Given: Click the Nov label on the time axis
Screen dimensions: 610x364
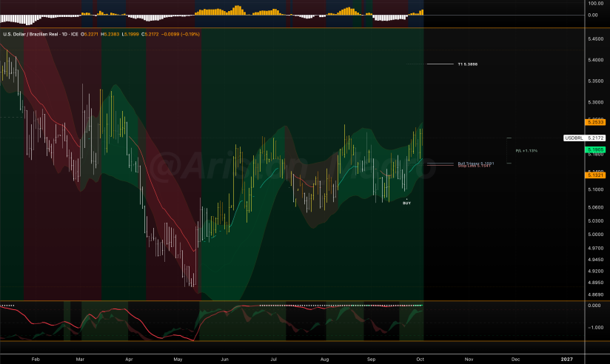Looking at the screenshot, I should click(x=469, y=360).
